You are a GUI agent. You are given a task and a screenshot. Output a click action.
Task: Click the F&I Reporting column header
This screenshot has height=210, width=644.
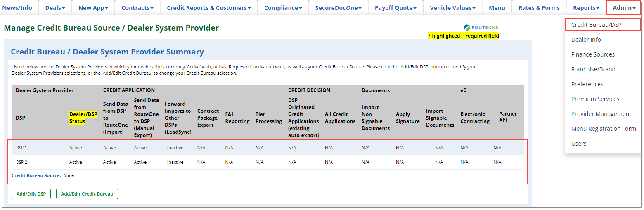pos(237,118)
